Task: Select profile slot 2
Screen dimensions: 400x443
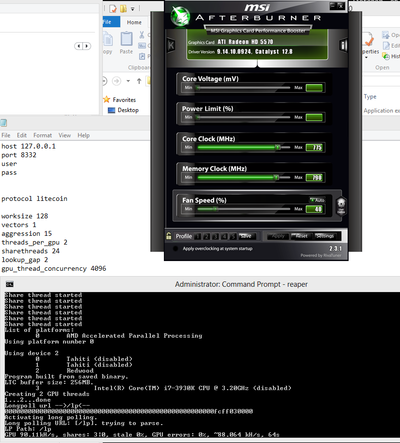Action: tap(206, 236)
